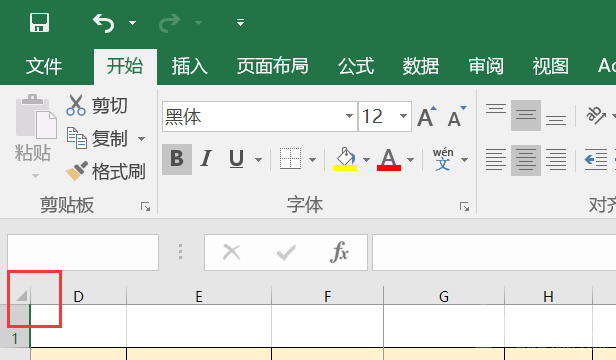The height and width of the screenshot is (360, 616).
Task: Expand the 复制 dropdown arrow
Action: click(x=141, y=139)
